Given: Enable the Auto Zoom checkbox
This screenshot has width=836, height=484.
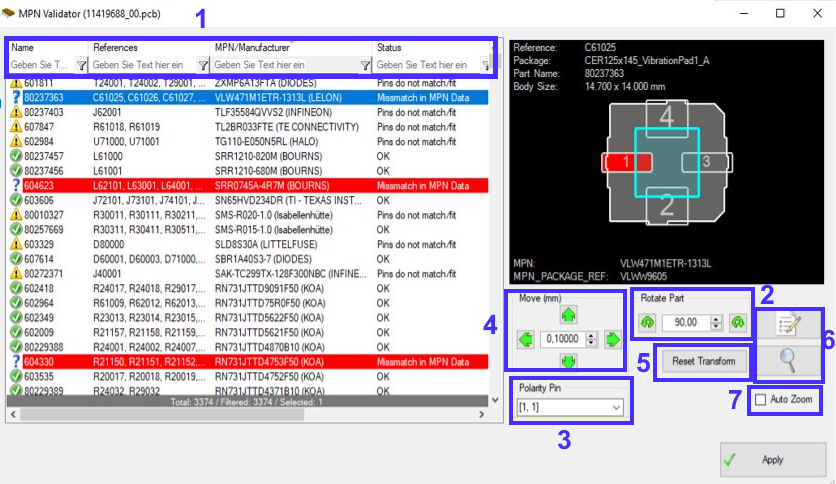Looking at the screenshot, I should coord(761,399).
